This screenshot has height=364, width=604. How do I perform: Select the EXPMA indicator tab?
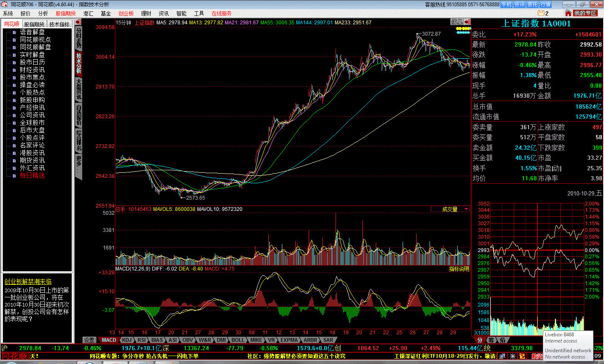pyautogui.click(x=289, y=340)
